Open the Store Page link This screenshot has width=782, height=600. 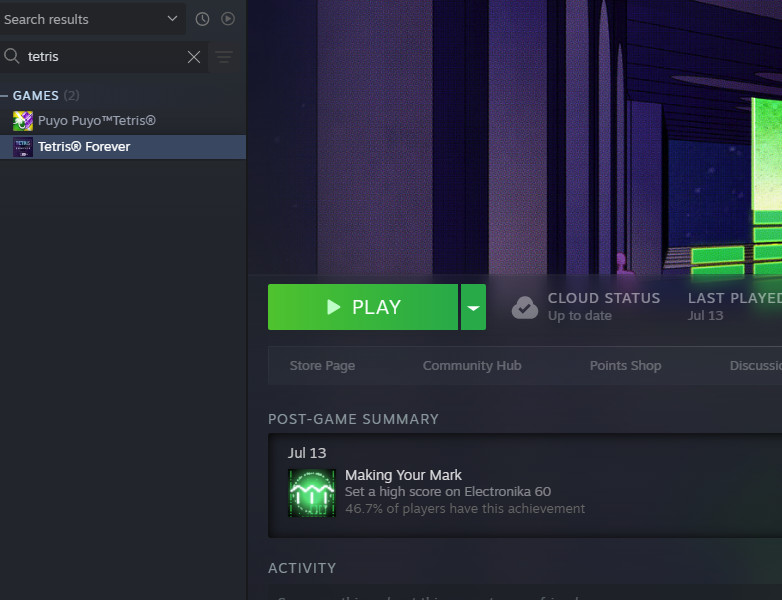click(322, 366)
